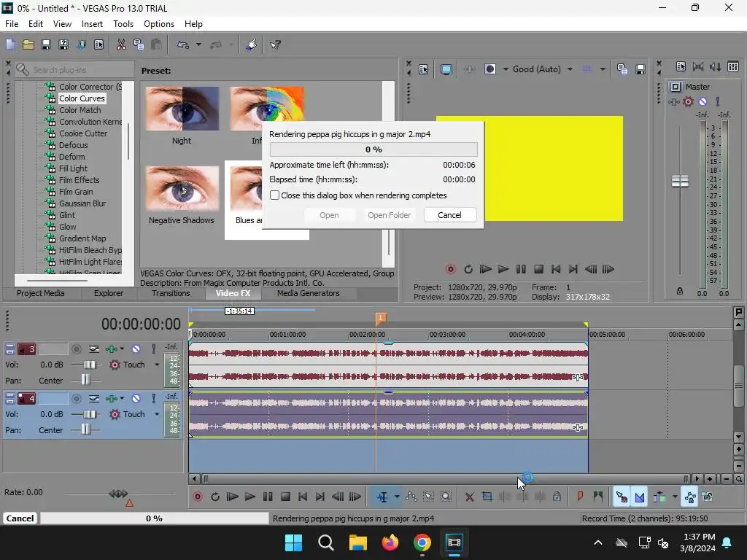Open Windows Start menu
This screenshot has width=747, height=560.
[x=293, y=542]
